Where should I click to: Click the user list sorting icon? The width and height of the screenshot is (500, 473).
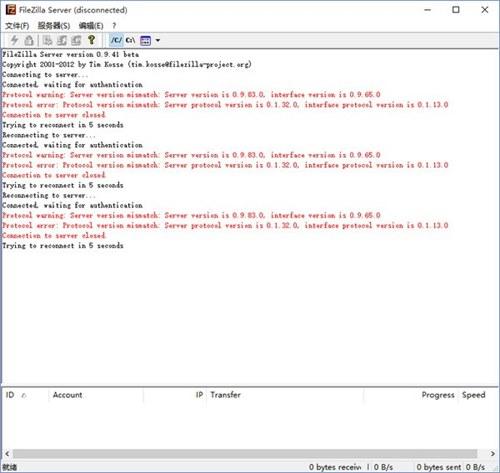coord(145,41)
